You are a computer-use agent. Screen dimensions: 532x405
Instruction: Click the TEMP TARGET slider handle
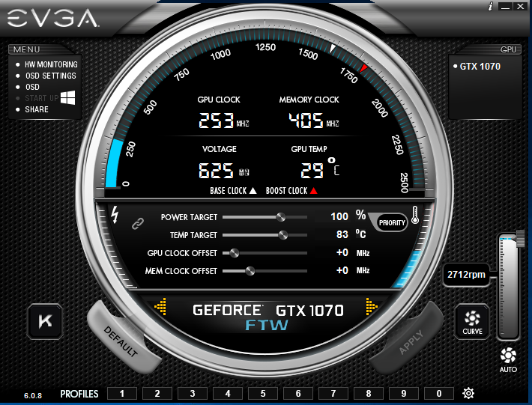point(283,235)
